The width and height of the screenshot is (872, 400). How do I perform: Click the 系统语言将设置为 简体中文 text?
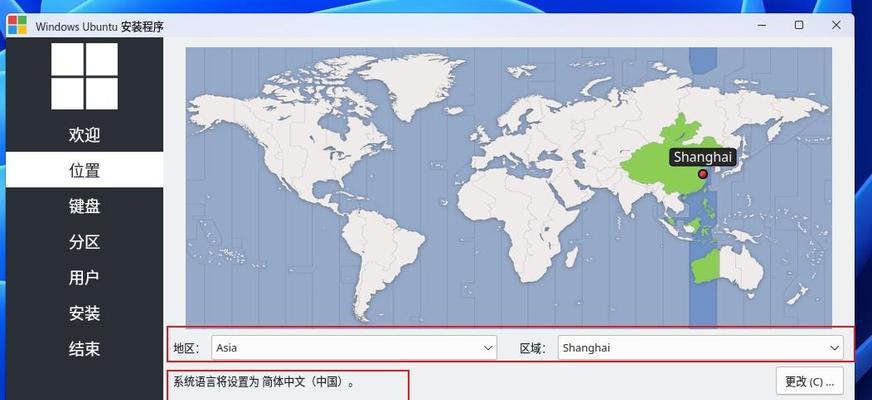(264, 382)
